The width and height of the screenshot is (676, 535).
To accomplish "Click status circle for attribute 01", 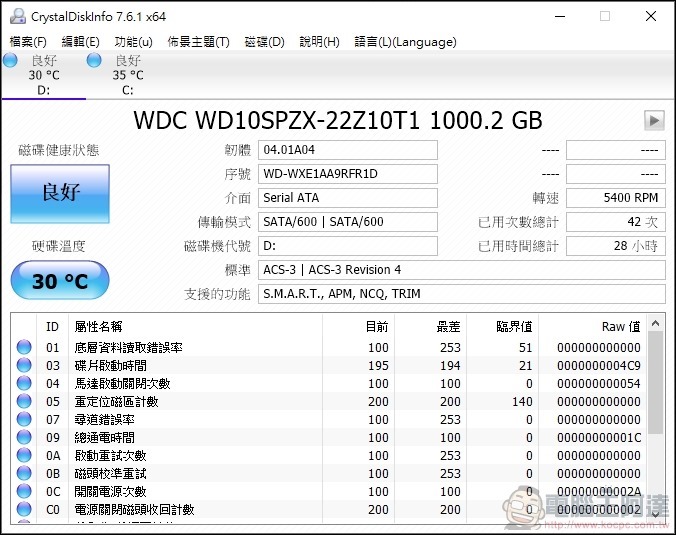I will (x=24, y=347).
